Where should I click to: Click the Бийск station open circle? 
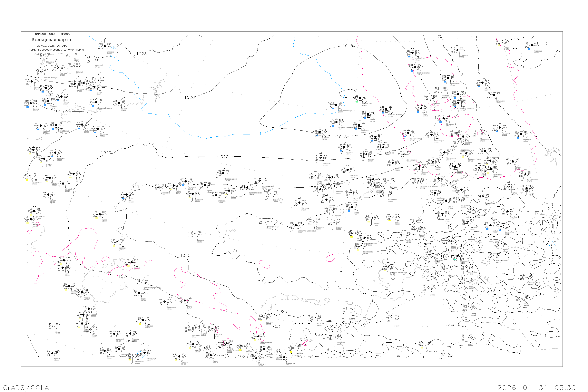393,217
